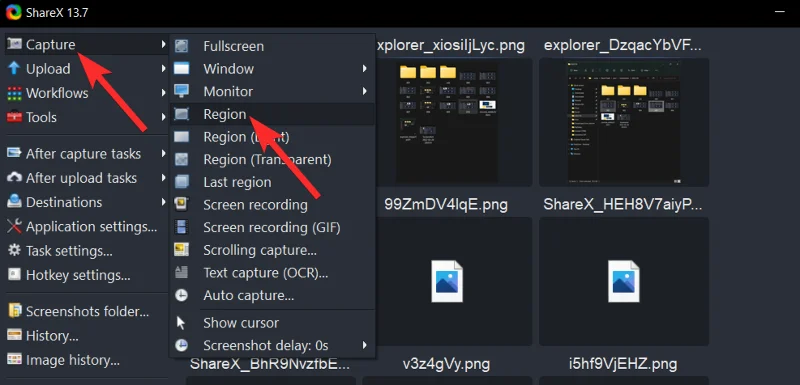
Task: Click the Screen recording camera icon
Action: tap(181, 205)
